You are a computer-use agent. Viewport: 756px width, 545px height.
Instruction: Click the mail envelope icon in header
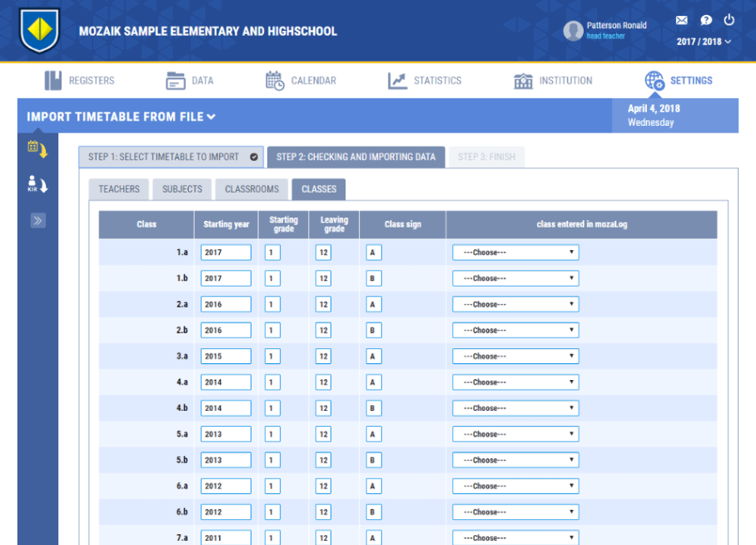point(682,21)
